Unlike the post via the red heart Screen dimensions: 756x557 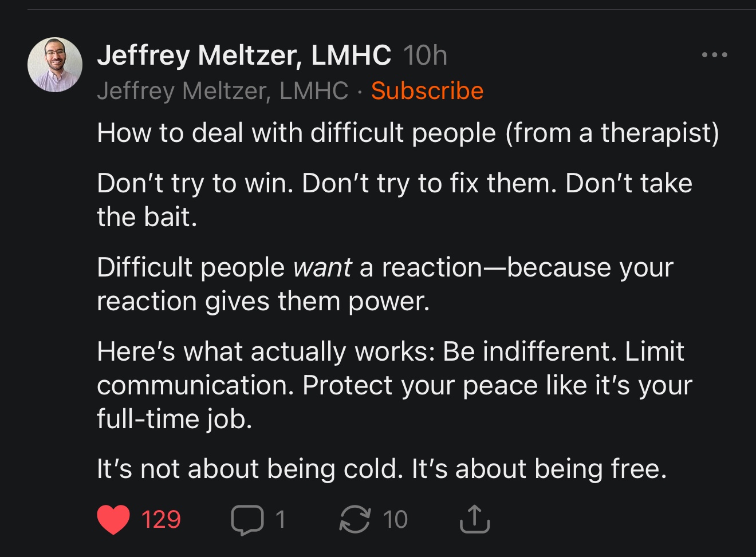click(x=113, y=519)
